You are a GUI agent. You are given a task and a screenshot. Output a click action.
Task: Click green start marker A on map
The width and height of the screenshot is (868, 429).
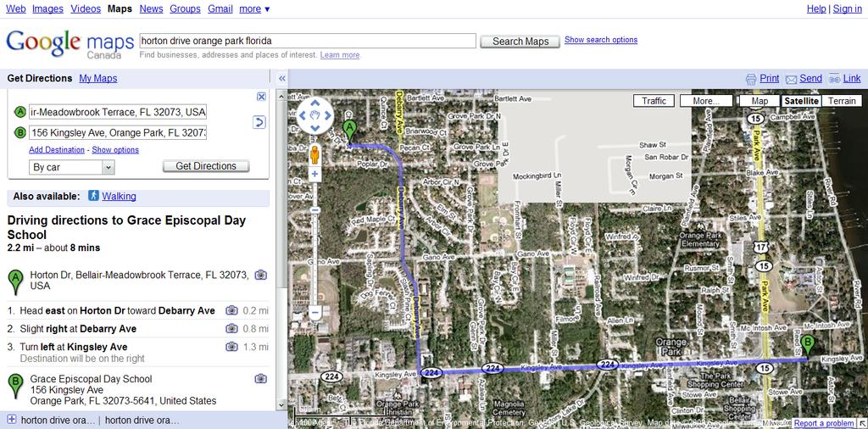[348, 130]
